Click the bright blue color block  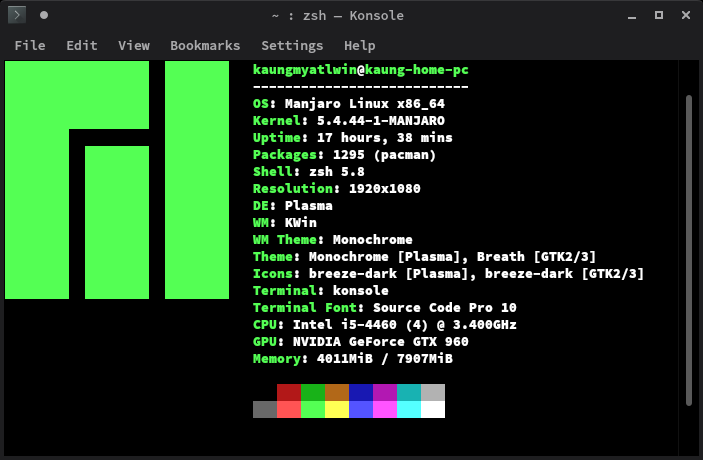tap(361, 409)
